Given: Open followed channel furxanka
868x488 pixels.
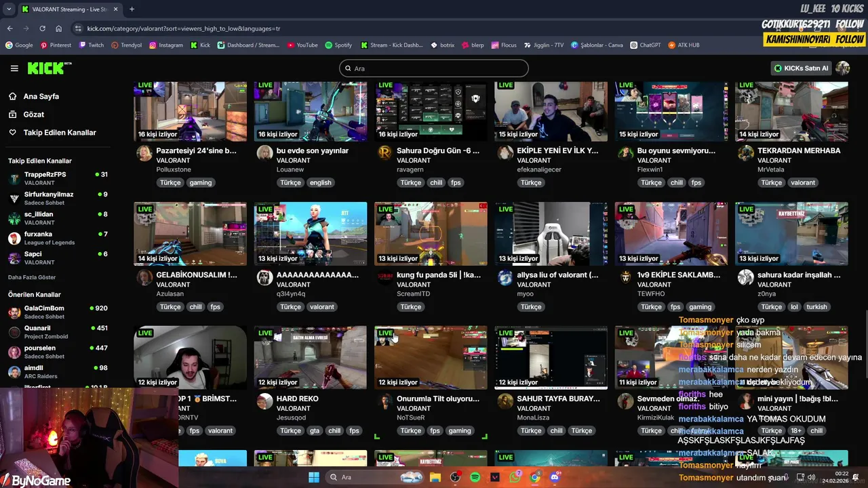Looking at the screenshot, I should [x=58, y=238].
